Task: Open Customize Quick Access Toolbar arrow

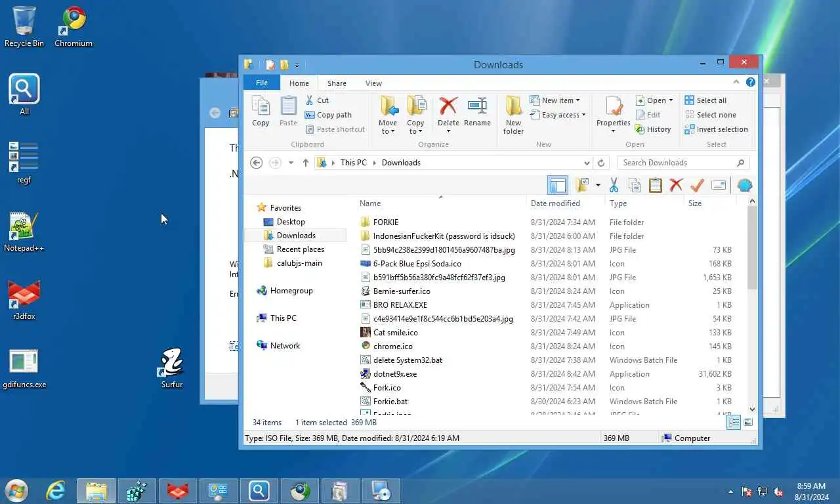Action: (297, 65)
